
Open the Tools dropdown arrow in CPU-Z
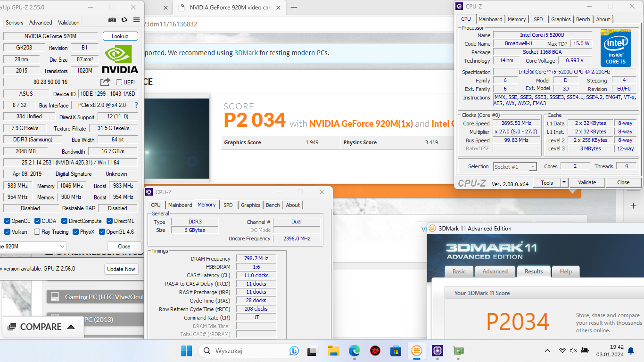[564, 182]
